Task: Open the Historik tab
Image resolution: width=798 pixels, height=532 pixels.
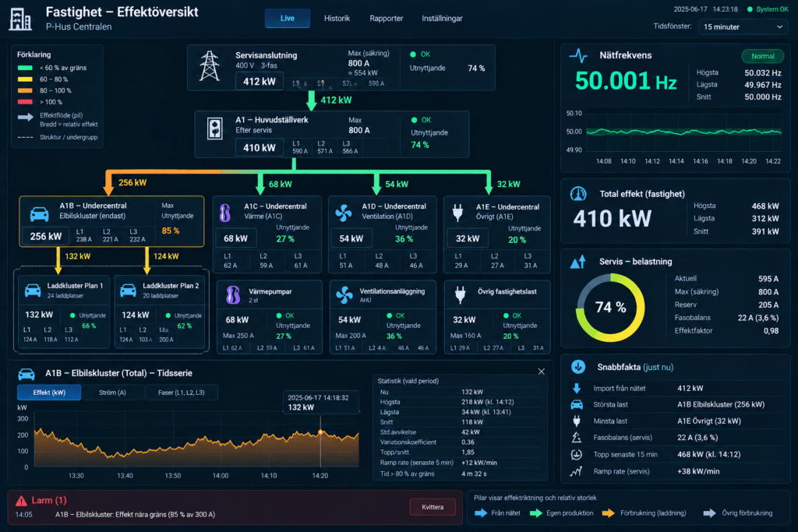Action: tap(337, 19)
